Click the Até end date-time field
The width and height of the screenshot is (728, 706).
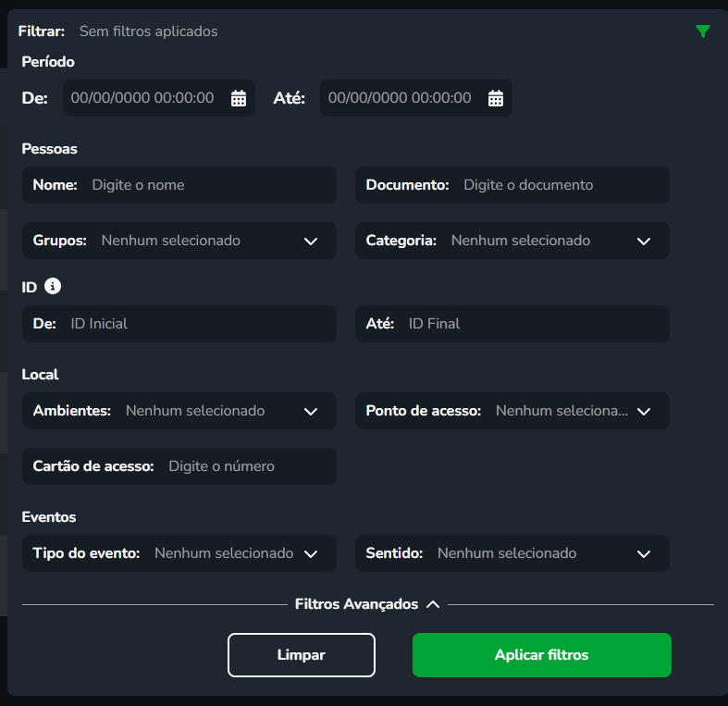tap(400, 98)
